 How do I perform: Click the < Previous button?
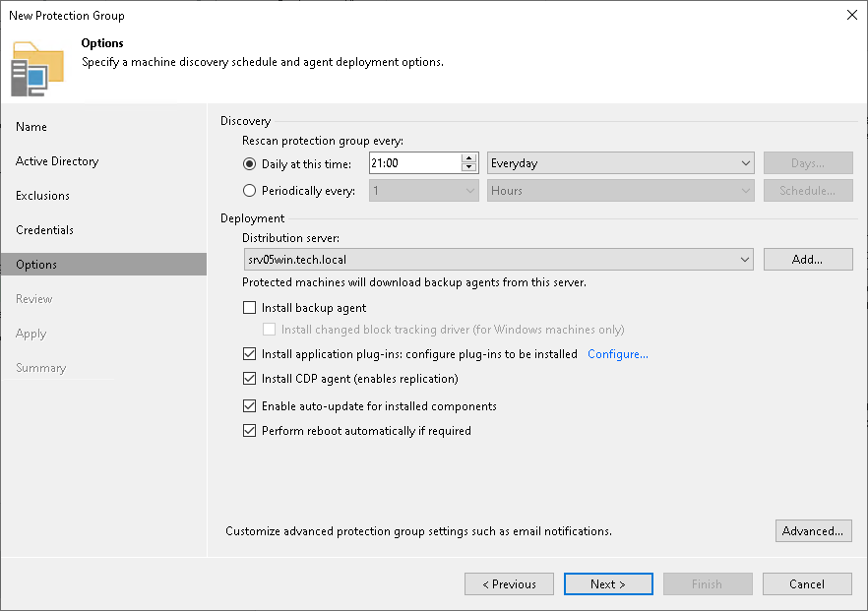click(509, 583)
